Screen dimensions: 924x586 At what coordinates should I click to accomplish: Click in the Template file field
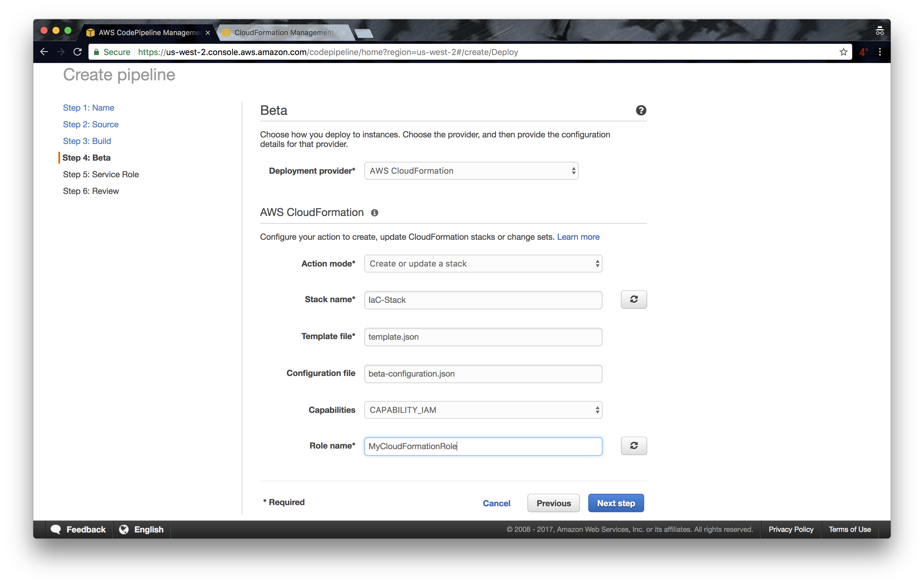coord(483,337)
